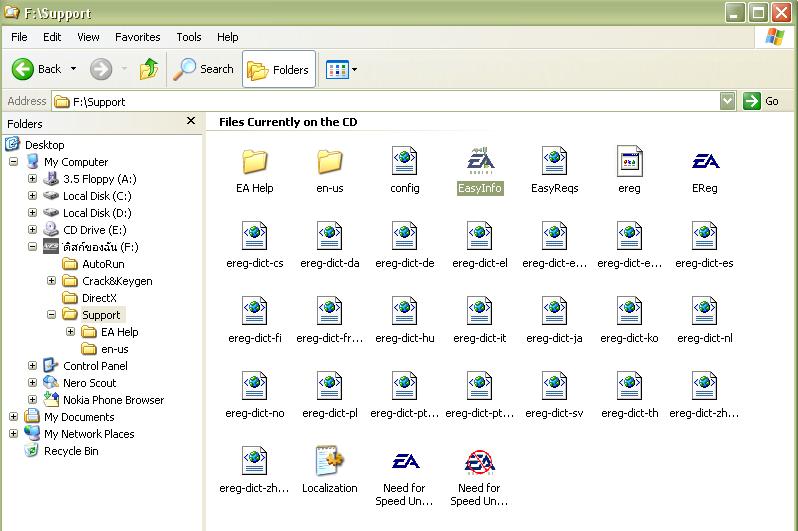Select the EReg EA logo icon
Screen dimensions: 798x531
pos(705,161)
